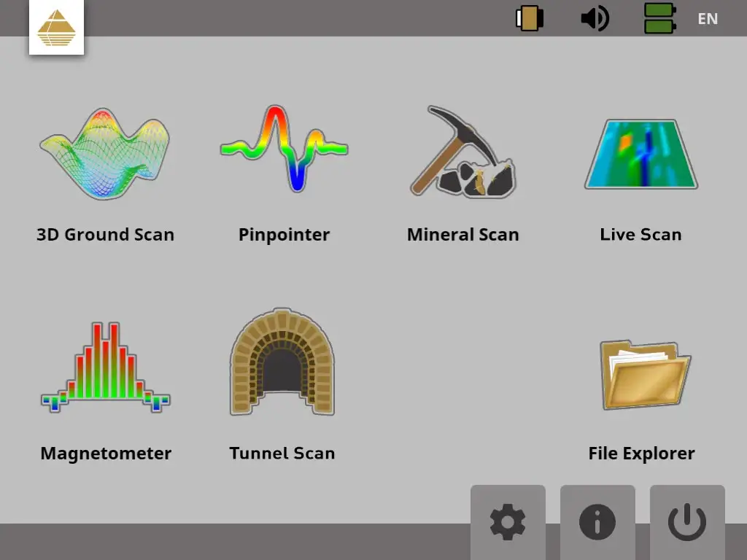
Task: Click the "3D Ground Scan" text label
Action: (x=105, y=235)
